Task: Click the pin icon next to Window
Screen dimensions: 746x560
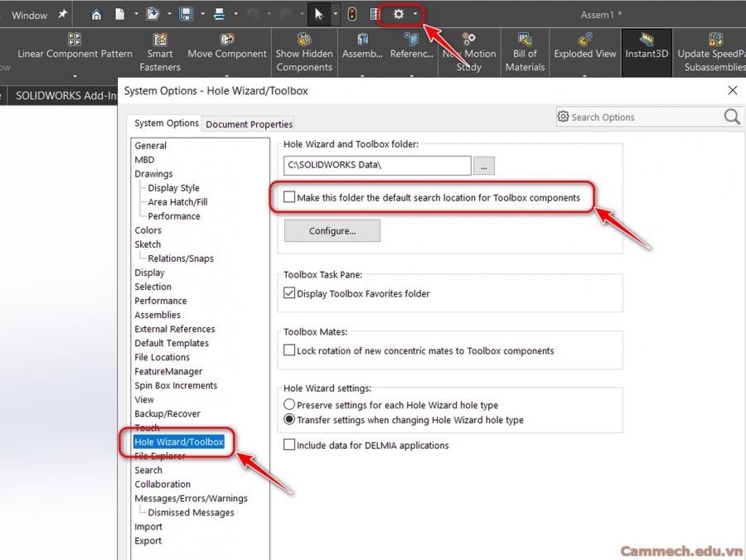Action: coord(62,14)
